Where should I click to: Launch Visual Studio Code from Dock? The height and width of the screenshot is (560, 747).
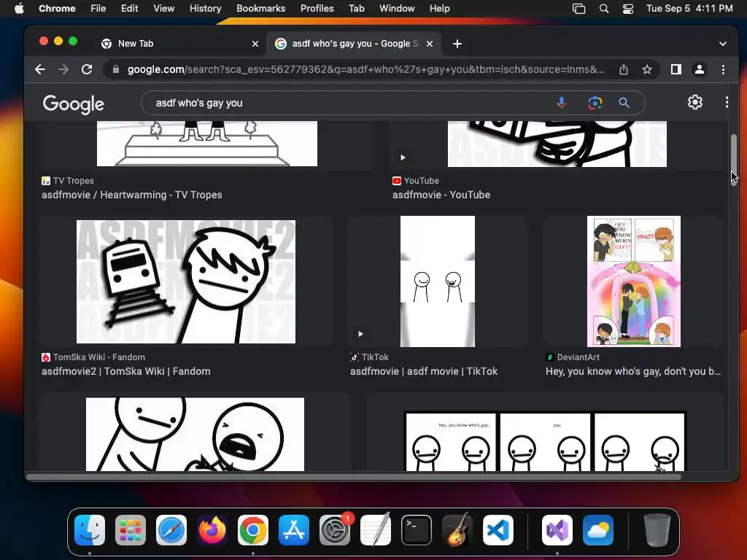pyautogui.click(x=498, y=530)
